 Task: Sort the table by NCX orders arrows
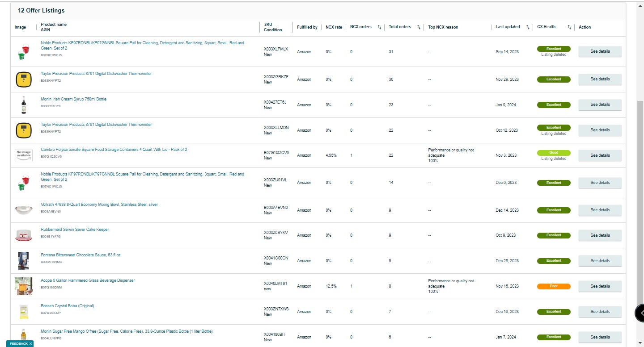[x=379, y=27]
